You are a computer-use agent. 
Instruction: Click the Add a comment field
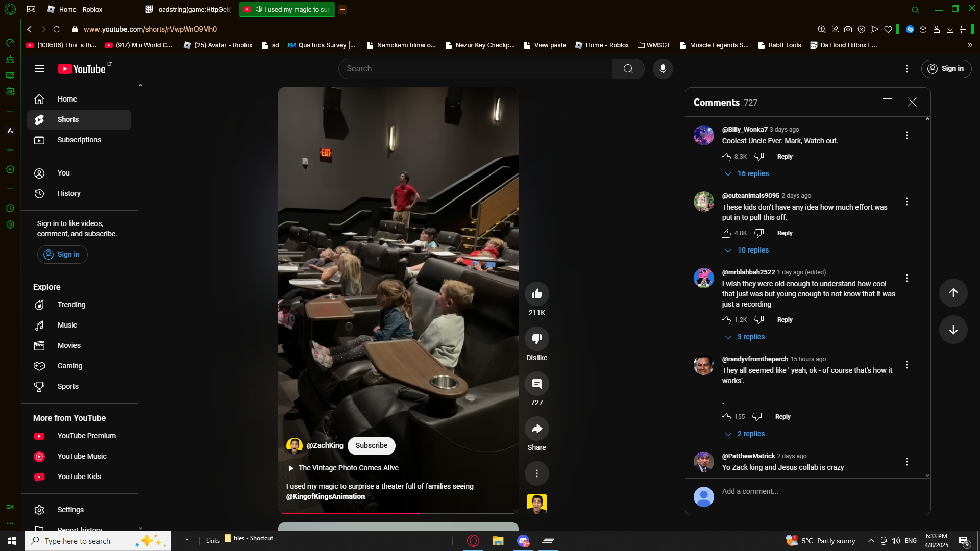817,491
